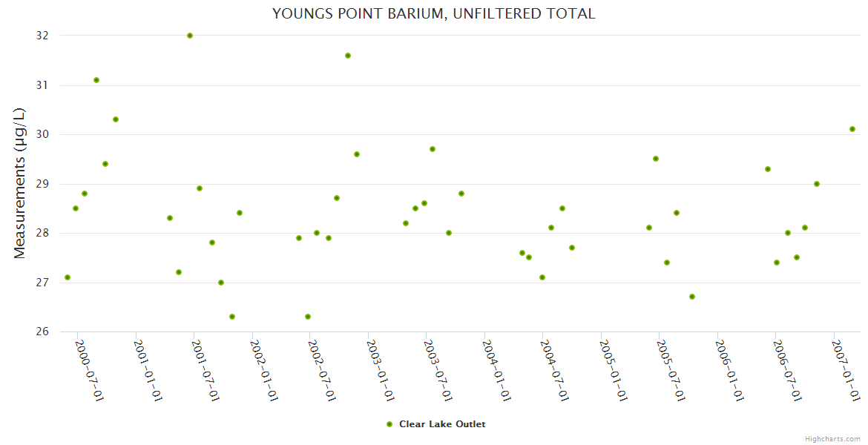Click the 29.5 µg/L point in mid 2005
868x445 pixels.
pos(656,159)
